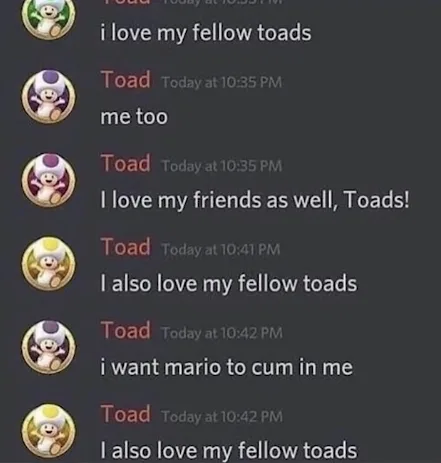Click the Toad username on the last message
The width and height of the screenshot is (441, 463).
coord(125,414)
